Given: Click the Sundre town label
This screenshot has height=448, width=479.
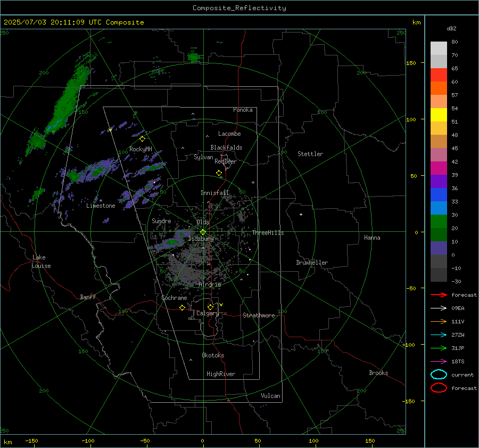Looking at the screenshot, I should [161, 221].
